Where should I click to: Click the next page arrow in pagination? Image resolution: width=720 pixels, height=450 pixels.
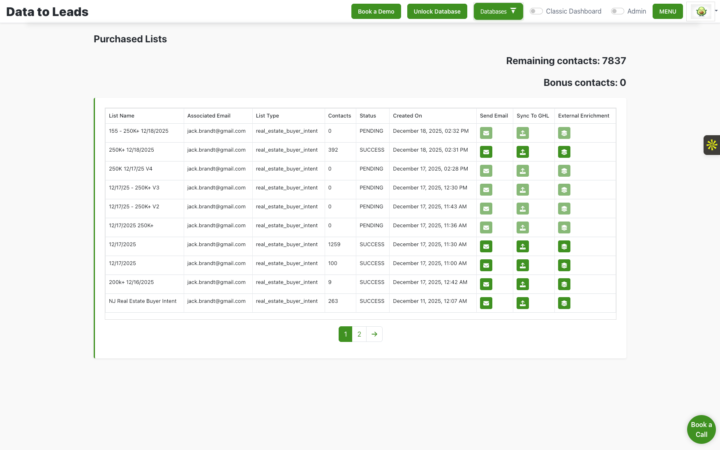click(374, 334)
